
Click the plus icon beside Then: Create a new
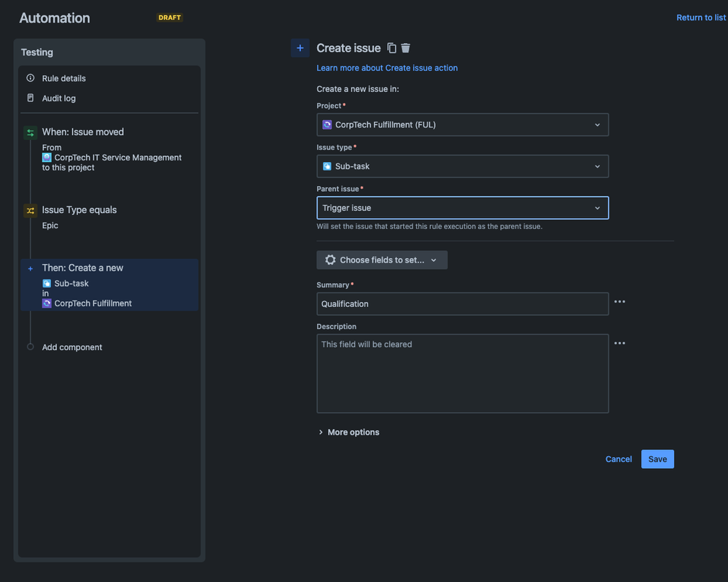[30, 268]
